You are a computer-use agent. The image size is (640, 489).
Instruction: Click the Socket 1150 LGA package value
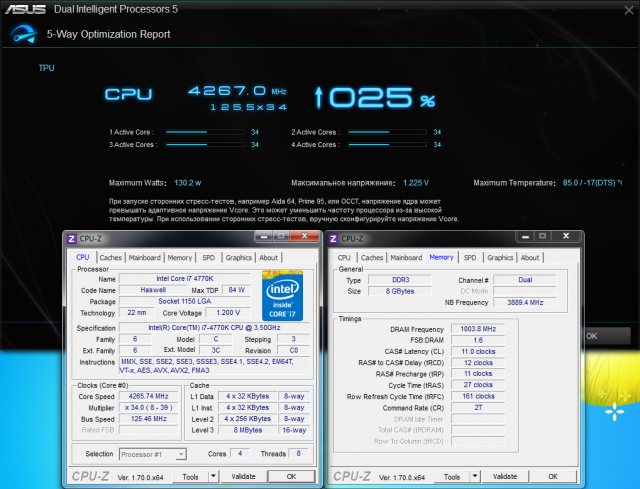pyautogui.click(x=185, y=301)
